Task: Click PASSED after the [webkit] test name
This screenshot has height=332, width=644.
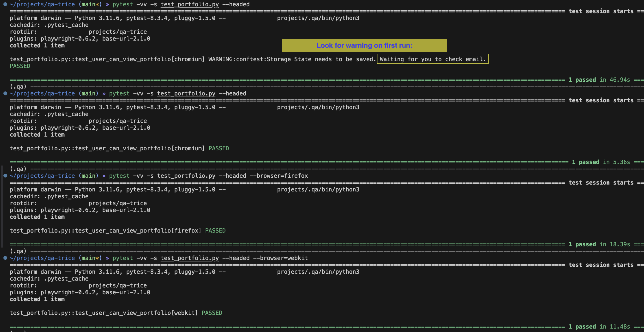Action: tap(212, 313)
